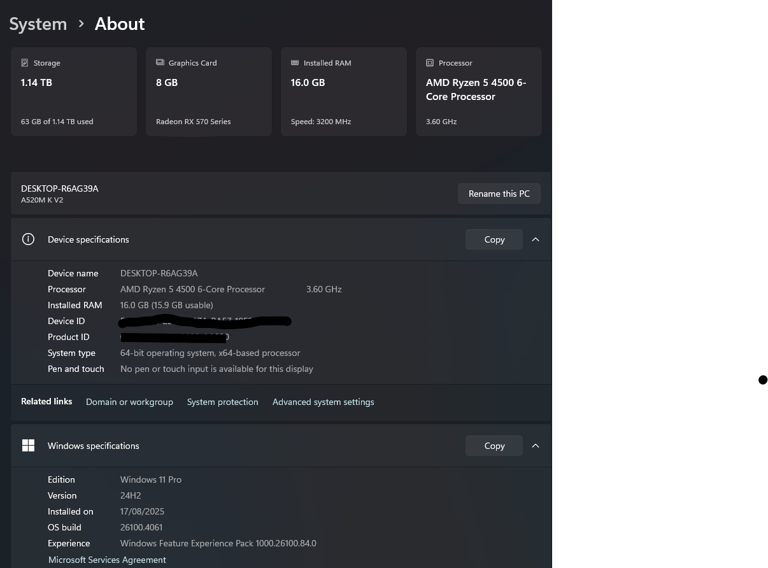This screenshot has width=768, height=568.
Task: Click the Device specifications header label
Action: click(x=88, y=239)
